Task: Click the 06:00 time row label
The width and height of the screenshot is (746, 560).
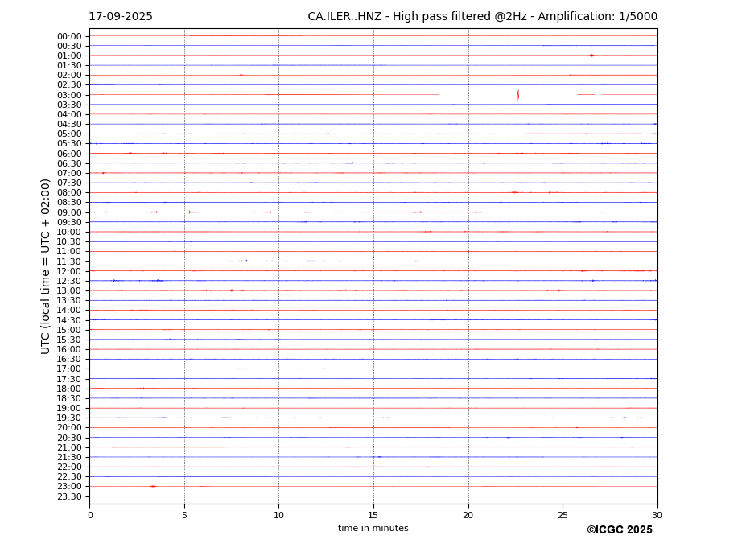Action: pos(69,154)
